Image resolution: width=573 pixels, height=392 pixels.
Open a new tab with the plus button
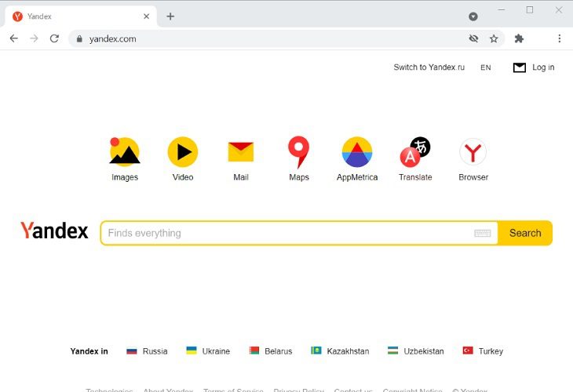pos(170,16)
